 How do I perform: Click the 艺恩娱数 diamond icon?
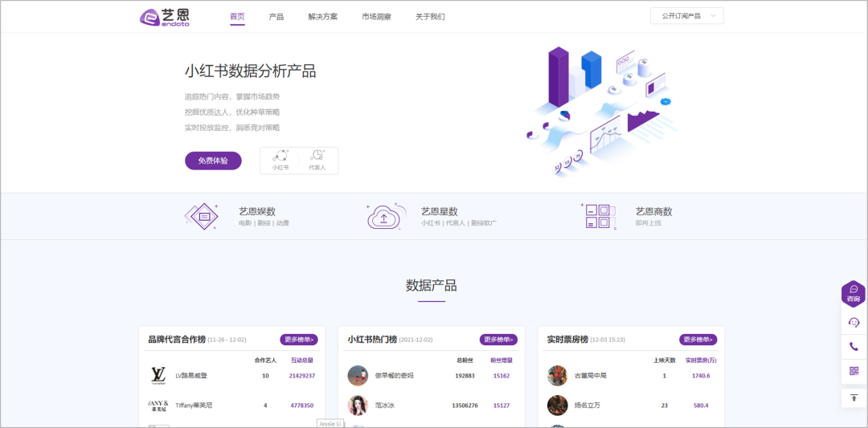[x=202, y=216]
